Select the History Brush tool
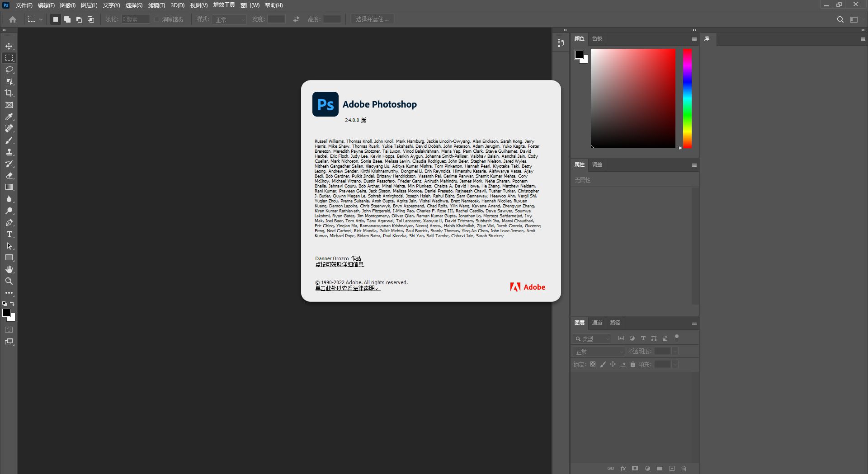The height and width of the screenshot is (474, 868). click(x=9, y=164)
